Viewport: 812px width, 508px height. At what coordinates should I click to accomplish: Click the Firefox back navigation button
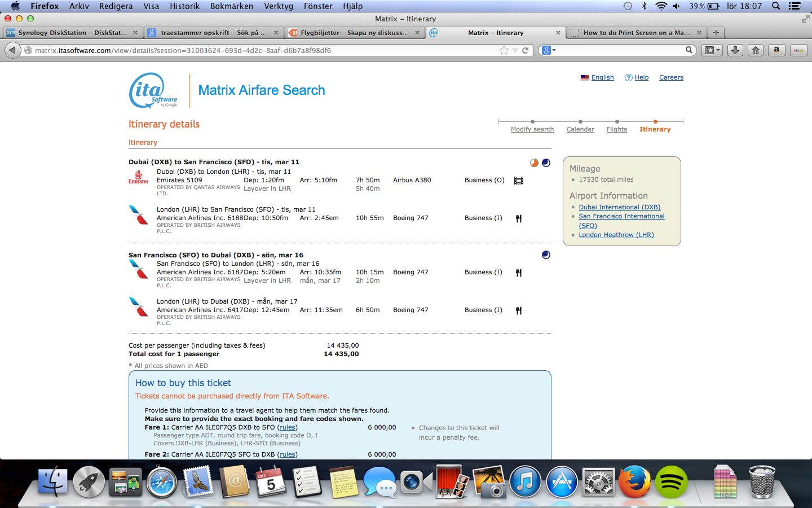click(12, 50)
